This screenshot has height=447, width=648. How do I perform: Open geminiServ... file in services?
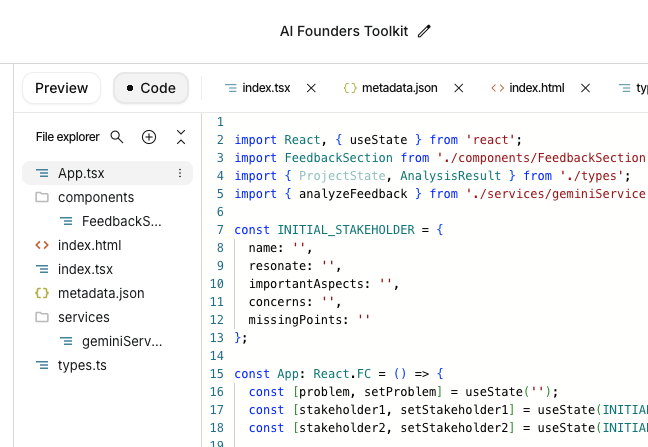point(122,341)
